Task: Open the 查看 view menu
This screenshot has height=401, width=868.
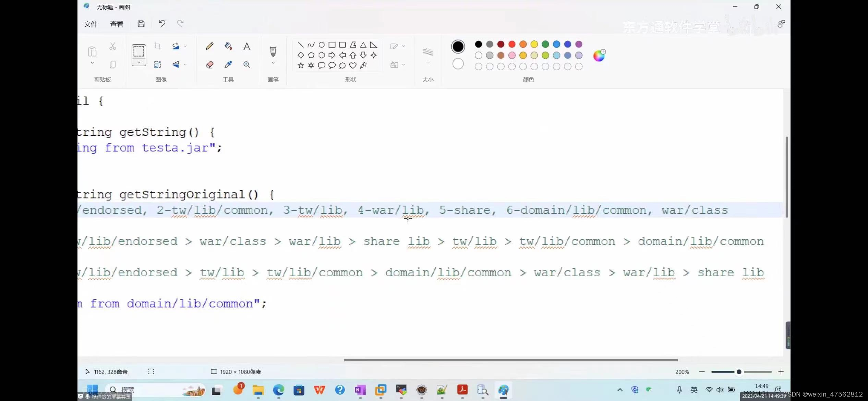Action: (116, 24)
